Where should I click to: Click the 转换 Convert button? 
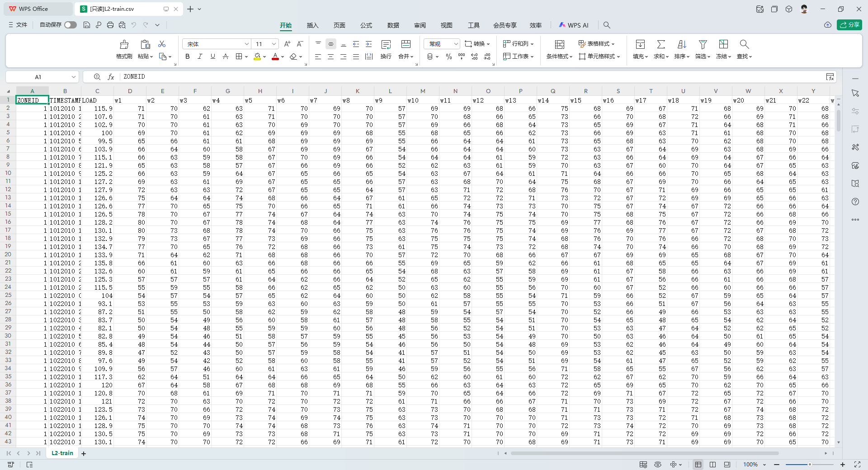477,44
